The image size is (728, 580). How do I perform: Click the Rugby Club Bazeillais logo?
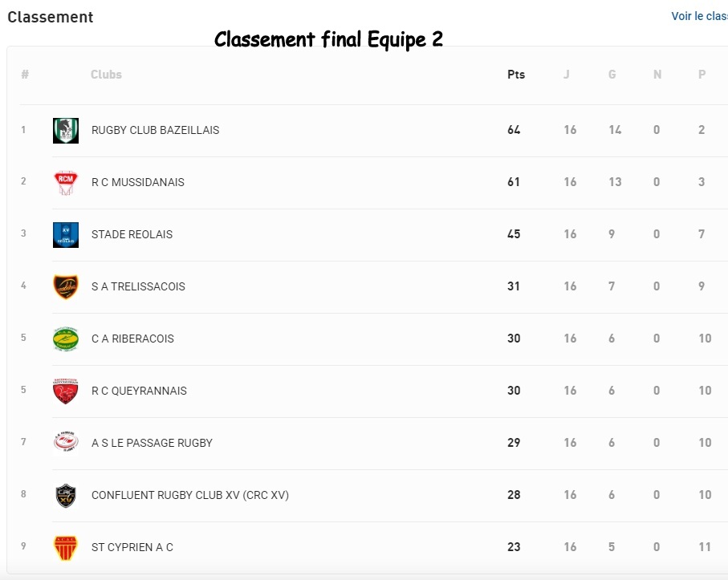(66, 131)
